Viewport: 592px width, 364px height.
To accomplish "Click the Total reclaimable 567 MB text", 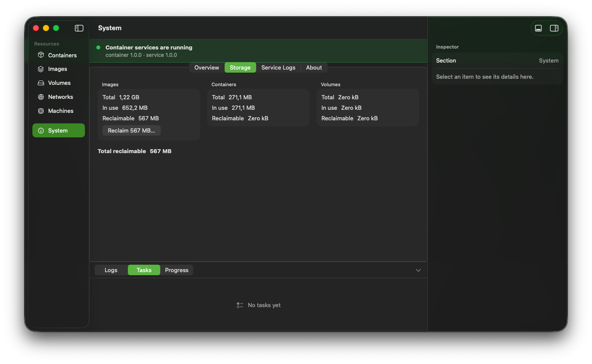I will coord(134,151).
